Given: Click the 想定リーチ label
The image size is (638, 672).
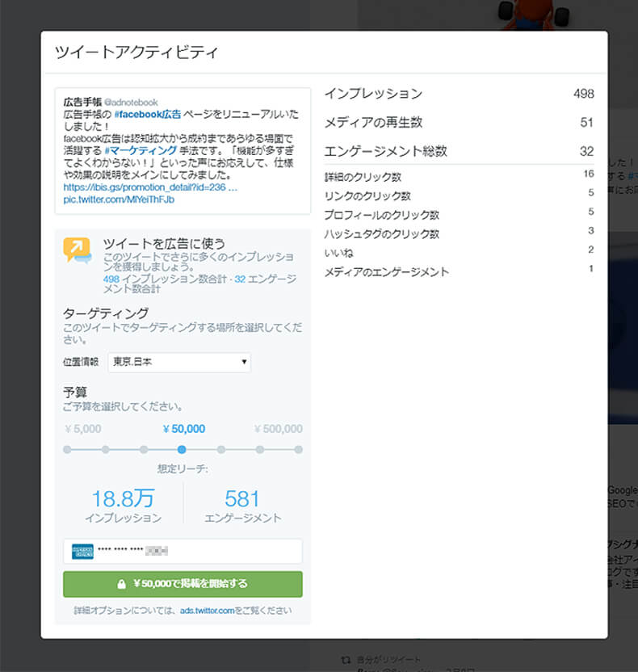Looking at the screenshot, I should 183,468.
